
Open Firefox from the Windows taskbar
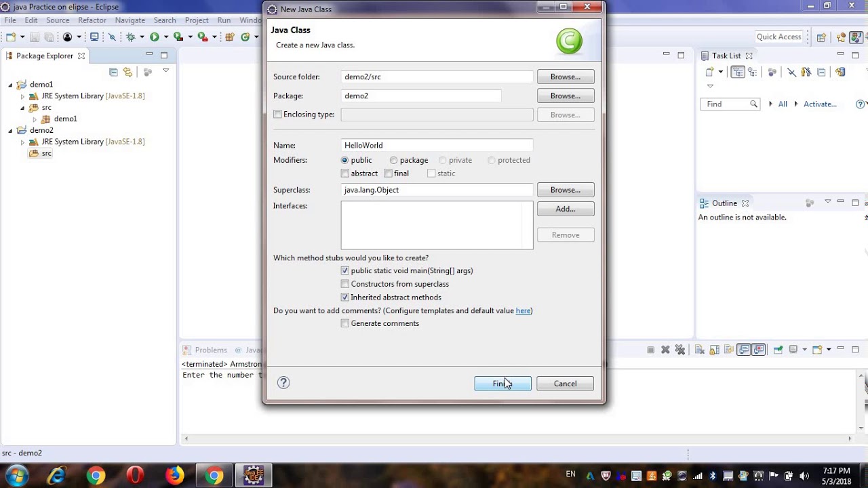pos(174,476)
